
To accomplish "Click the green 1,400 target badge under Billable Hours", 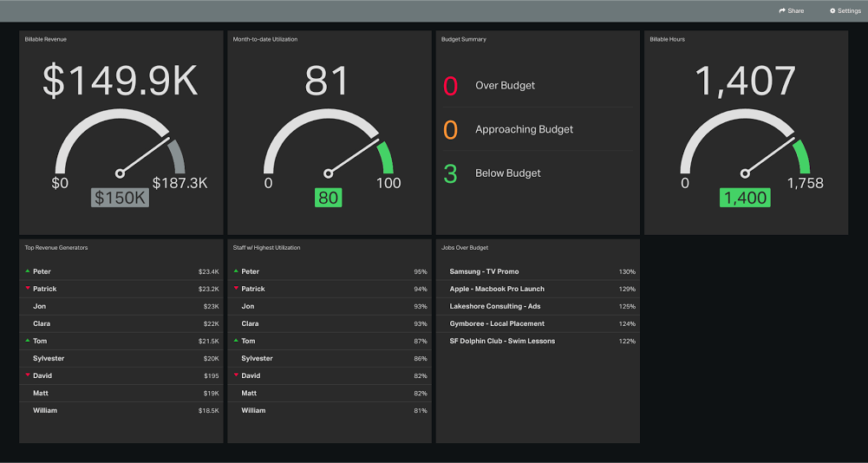I will coord(745,198).
